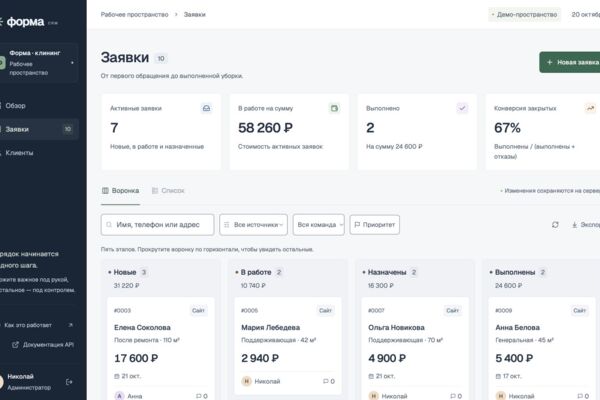Image resolution: width=600 pixels, height=400 pixels.
Task: Open the Ольга Новикова request card
Action: click(x=415, y=349)
